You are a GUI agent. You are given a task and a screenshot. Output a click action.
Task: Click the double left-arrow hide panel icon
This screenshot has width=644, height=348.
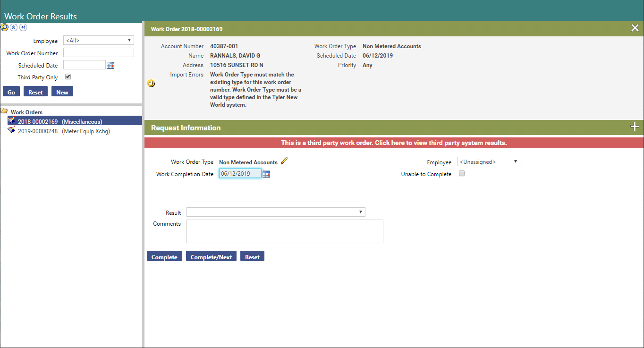(23, 27)
